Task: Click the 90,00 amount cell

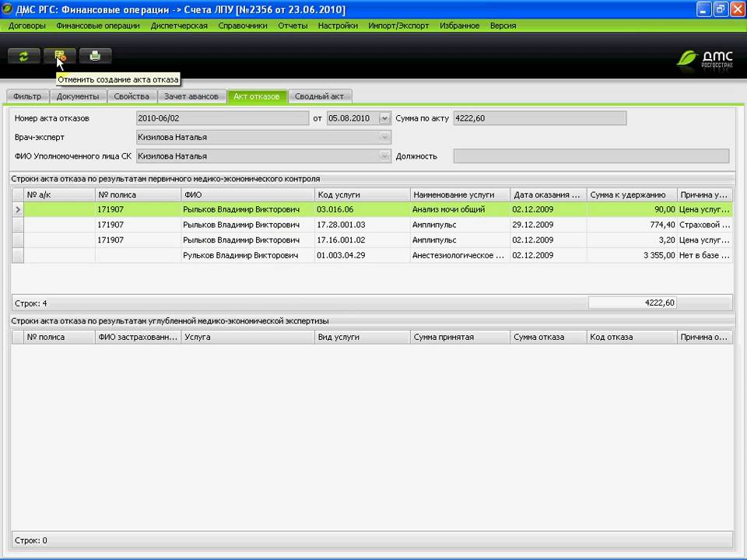Action: [x=632, y=209]
